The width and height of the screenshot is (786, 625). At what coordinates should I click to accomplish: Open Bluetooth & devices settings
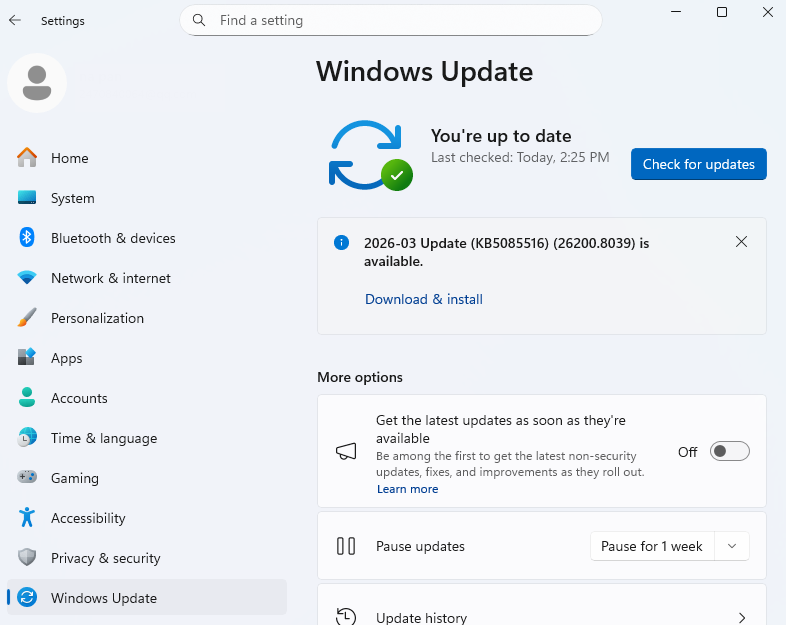[x=147, y=238]
